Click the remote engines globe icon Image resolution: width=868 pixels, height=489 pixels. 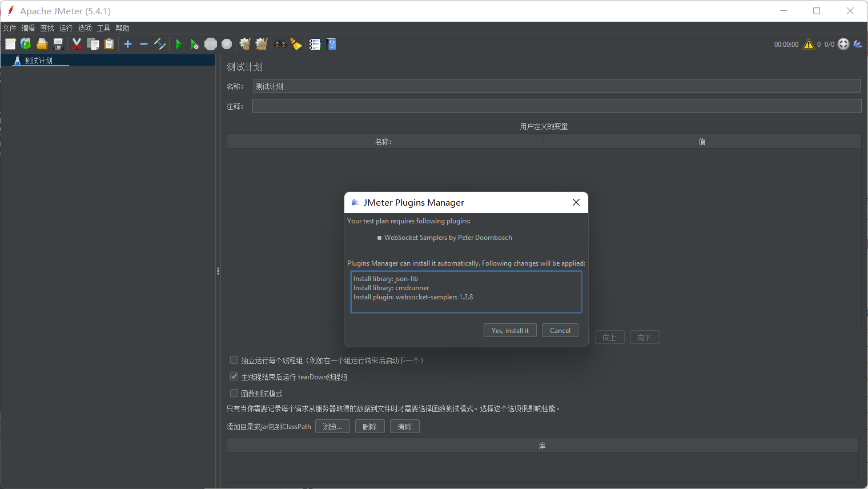coord(843,44)
